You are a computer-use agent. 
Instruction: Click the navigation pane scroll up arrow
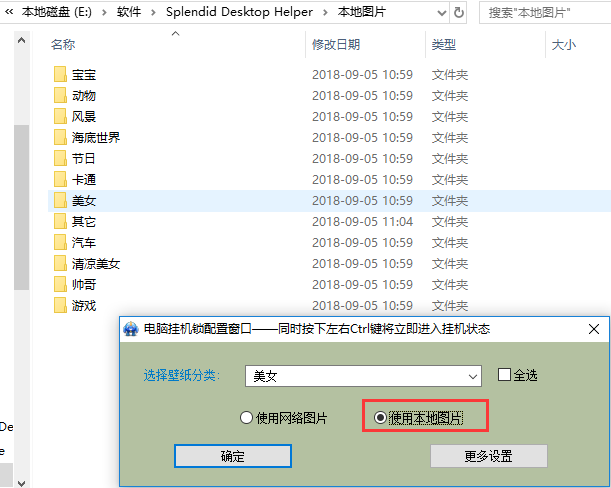(x=21, y=40)
